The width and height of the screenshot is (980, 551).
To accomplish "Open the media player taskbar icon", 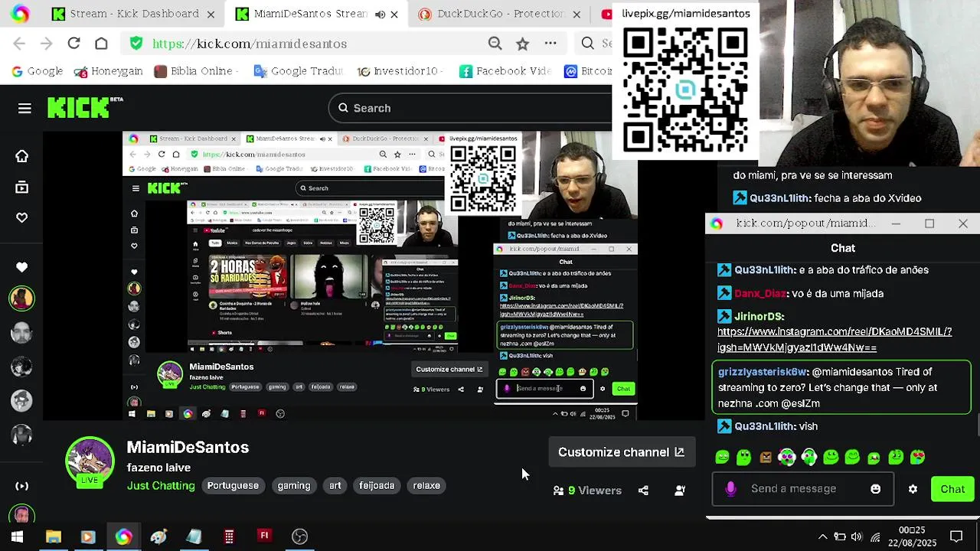I will tap(87, 536).
